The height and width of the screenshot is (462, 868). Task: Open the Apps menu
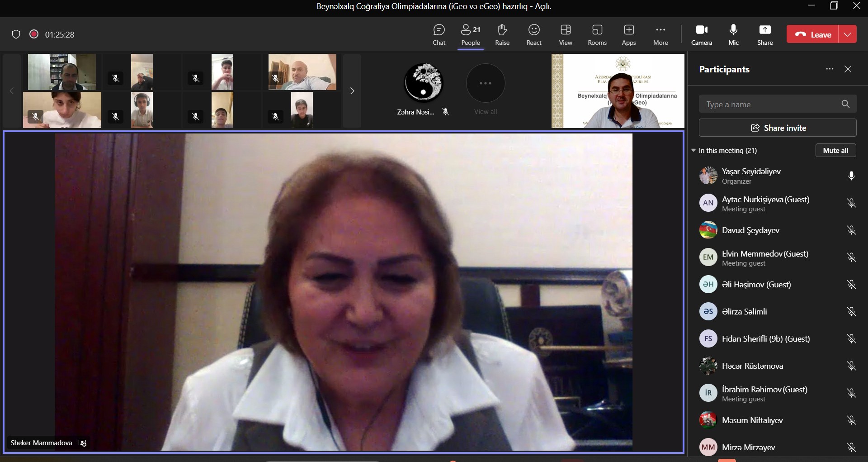coord(628,35)
